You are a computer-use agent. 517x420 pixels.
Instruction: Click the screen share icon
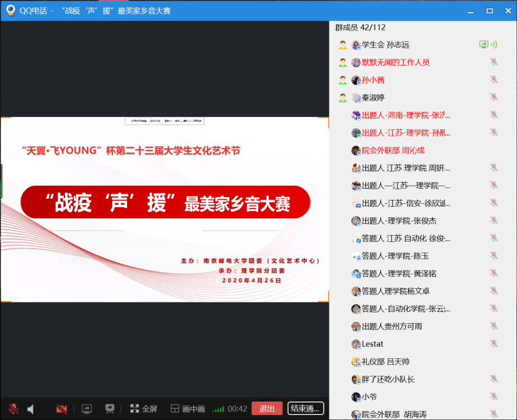(87, 409)
